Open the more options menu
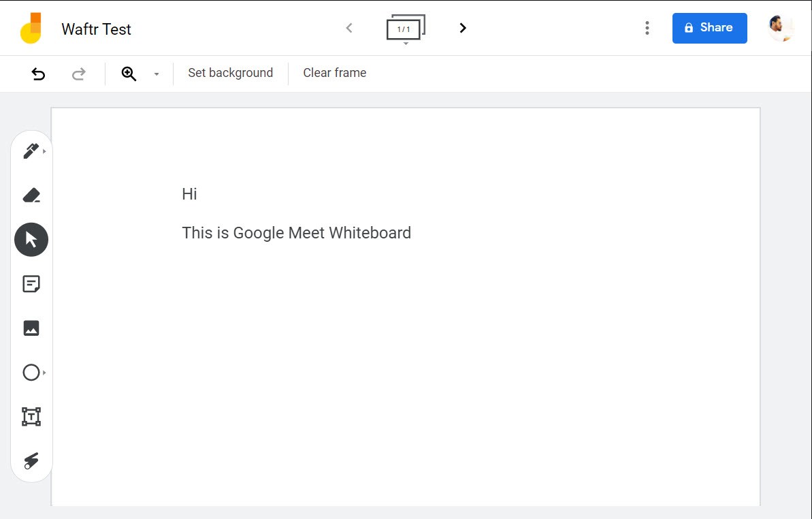 [647, 28]
